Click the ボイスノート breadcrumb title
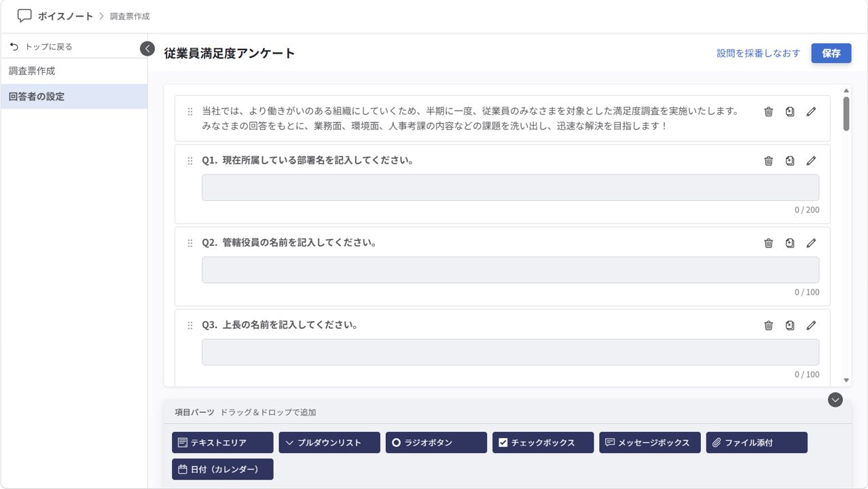 (x=65, y=16)
